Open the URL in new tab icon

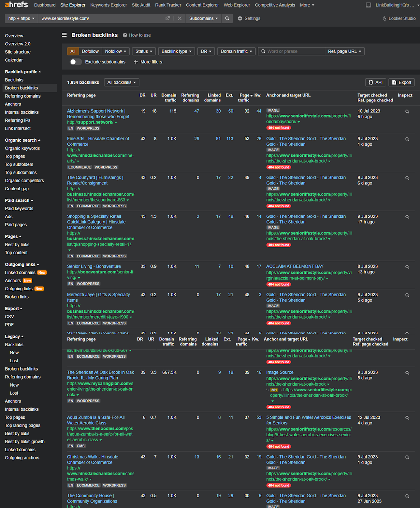[x=168, y=18]
